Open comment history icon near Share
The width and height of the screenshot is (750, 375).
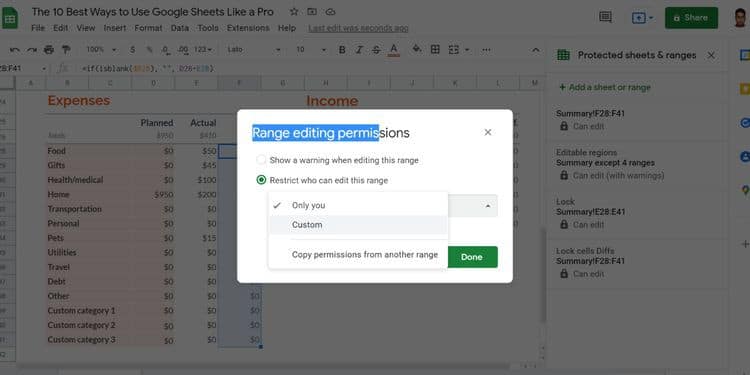click(x=605, y=17)
